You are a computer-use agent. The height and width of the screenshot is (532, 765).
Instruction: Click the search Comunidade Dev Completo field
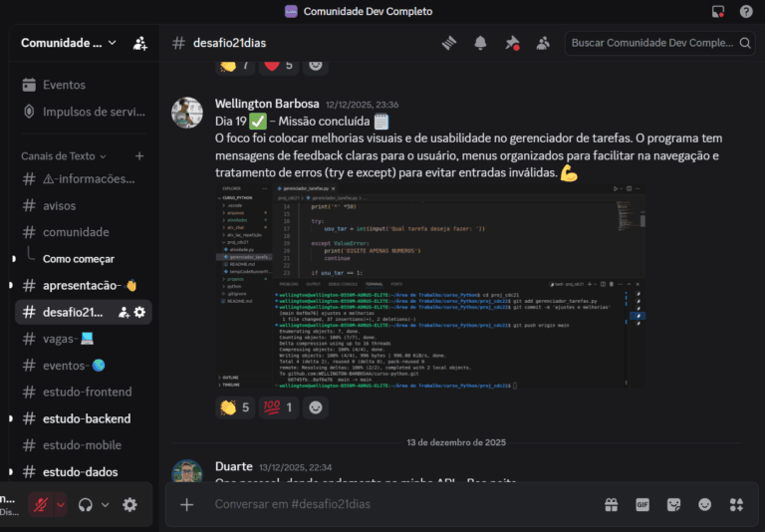pos(660,43)
